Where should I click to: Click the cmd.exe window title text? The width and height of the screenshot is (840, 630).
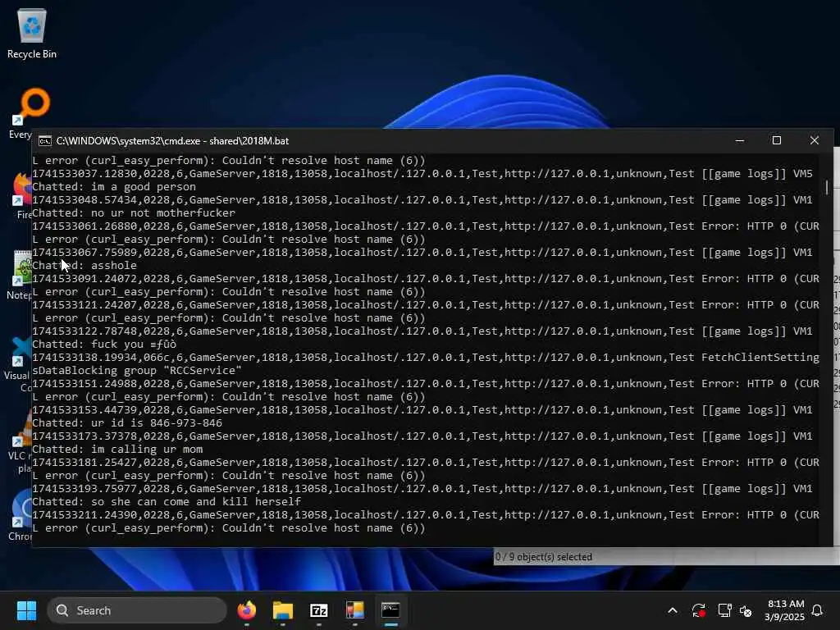click(172, 141)
